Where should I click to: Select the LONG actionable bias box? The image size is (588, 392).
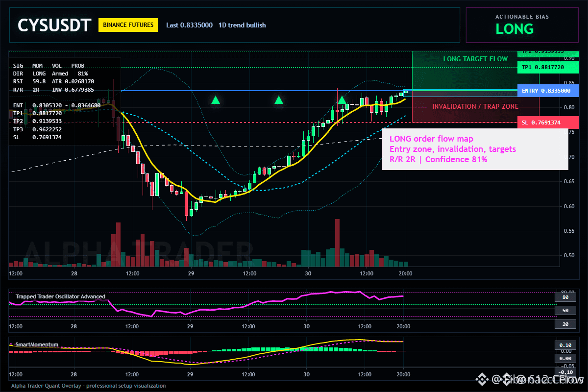pyautogui.click(x=521, y=25)
